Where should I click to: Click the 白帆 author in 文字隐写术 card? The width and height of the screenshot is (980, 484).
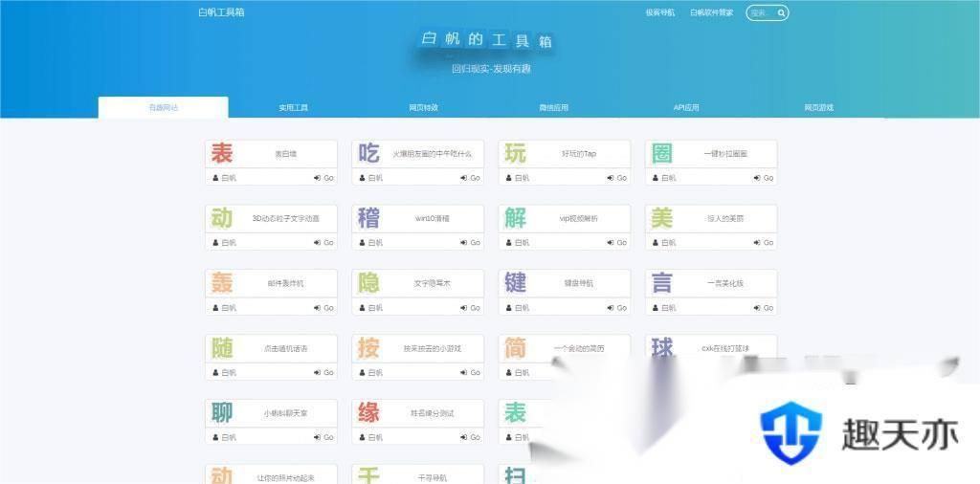click(x=376, y=308)
